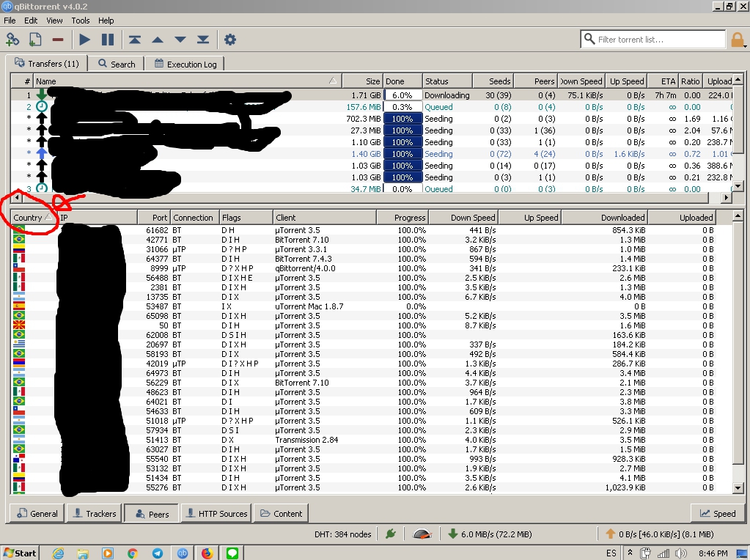This screenshot has width=750, height=560.
Task: Sort torrents by Name column
Action: 188,81
